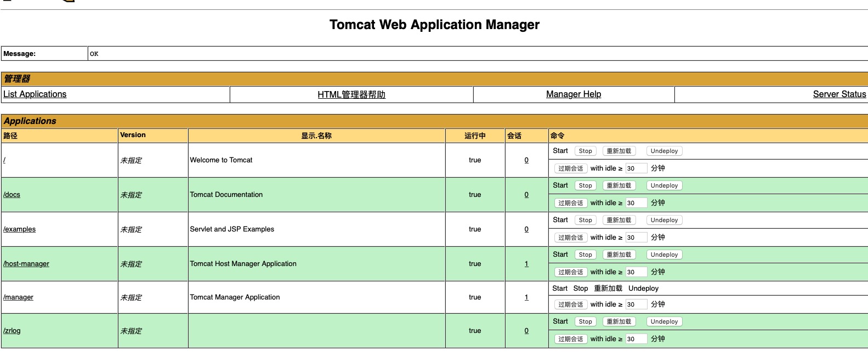Click the 运行中 column header

click(x=475, y=135)
